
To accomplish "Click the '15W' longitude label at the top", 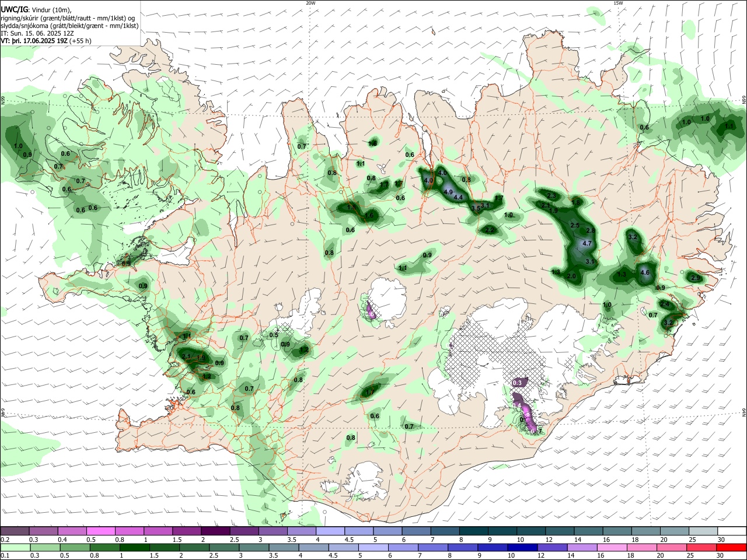I will click(618, 3).
